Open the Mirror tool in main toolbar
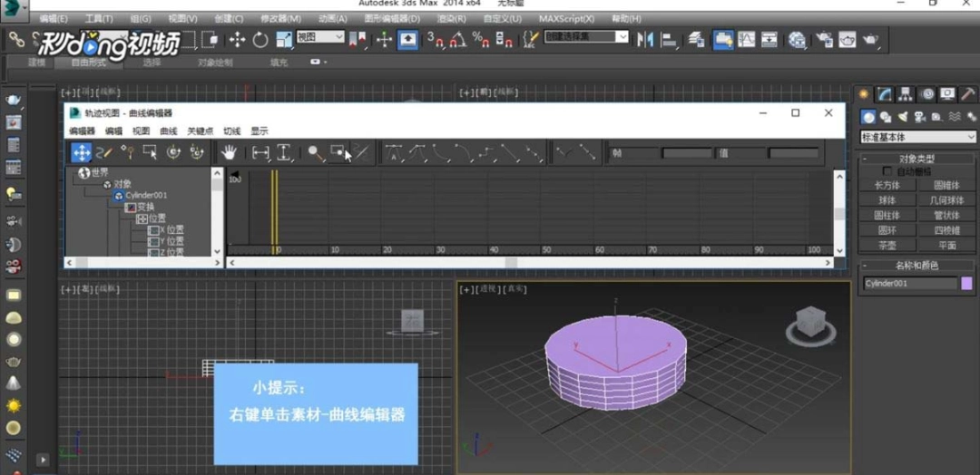The width and height of the screenshot is (980, 475). pyautogui.click(x=645, y=40)
